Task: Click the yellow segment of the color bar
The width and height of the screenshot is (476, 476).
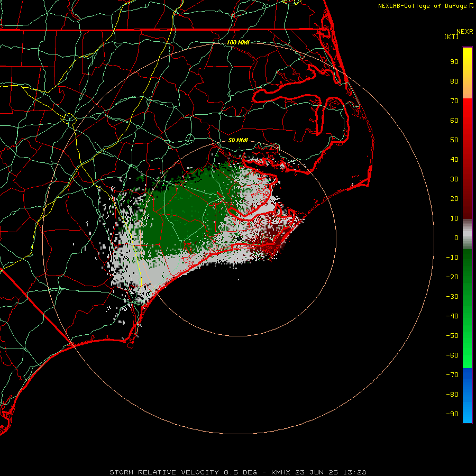Action: tap(467, 73)
